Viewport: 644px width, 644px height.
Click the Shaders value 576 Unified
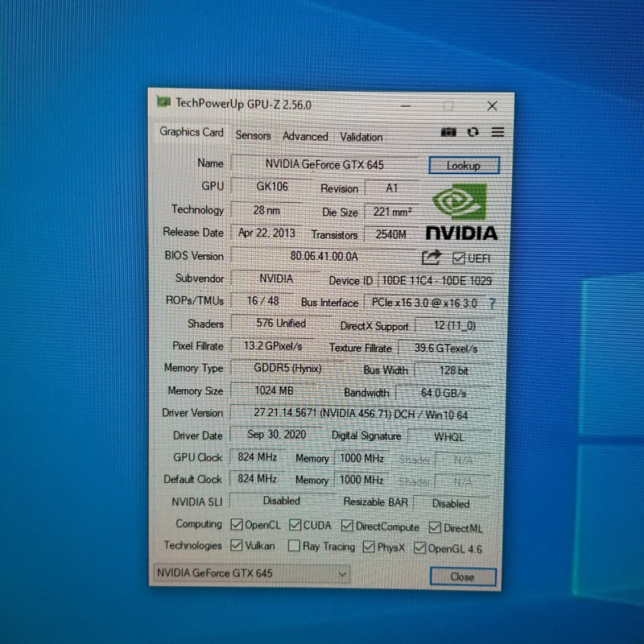[x=281, y=324]
